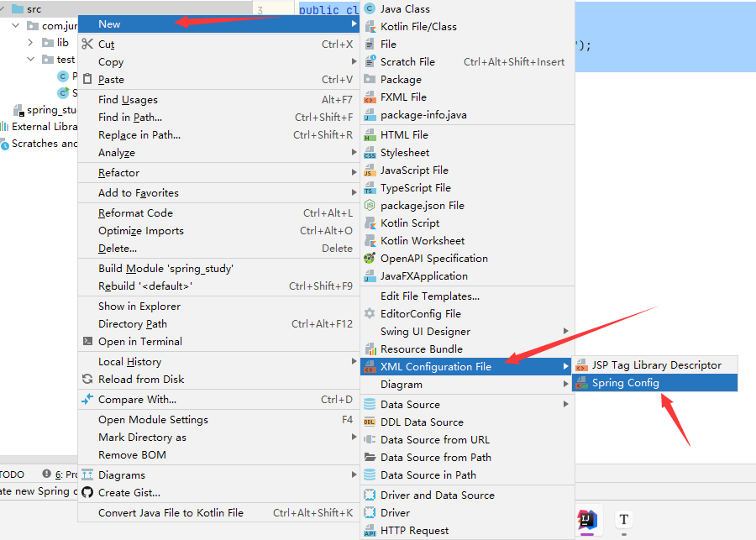Select the src folder in project tree
Screen dimensions: 756x540
pyautogui.click(x=34, y=8)
